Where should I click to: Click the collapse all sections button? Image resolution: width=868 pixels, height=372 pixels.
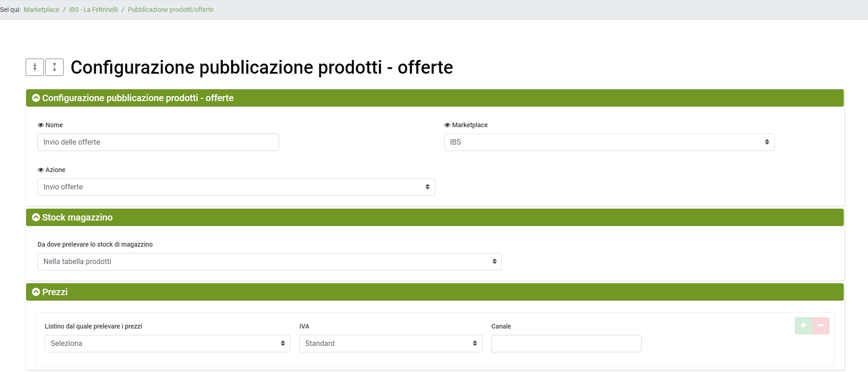pyautogui.click(x=35, y=67)
